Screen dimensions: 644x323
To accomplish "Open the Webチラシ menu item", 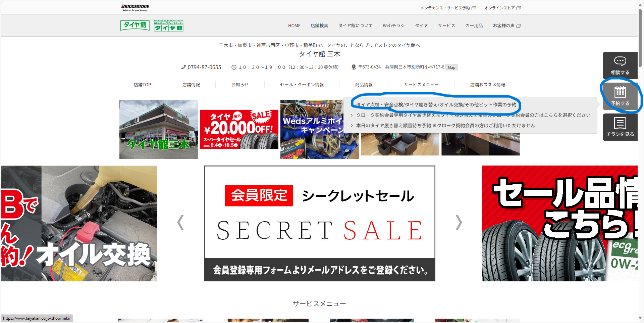I will 393,26.
